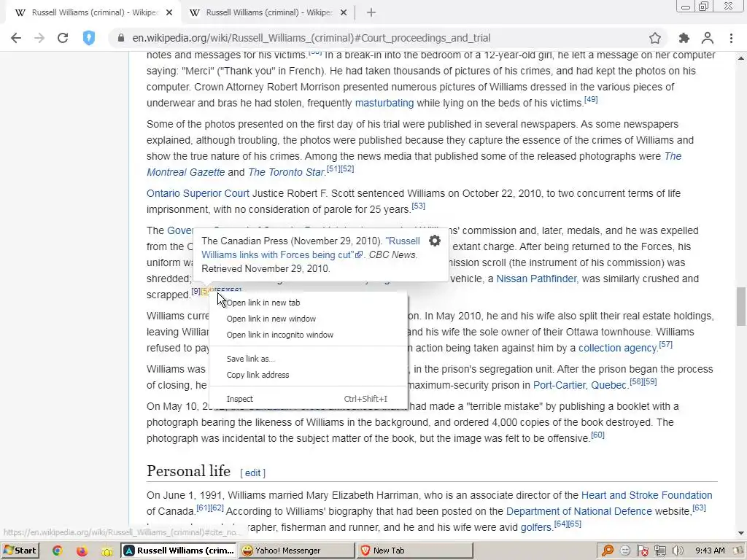
Task: Switch to second Russell Williams tab
Action: pos(269,13)
